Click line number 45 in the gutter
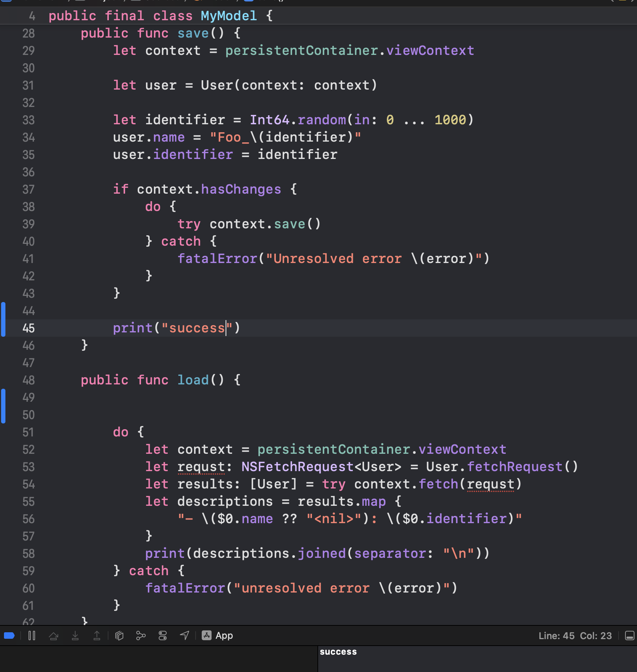 29,328
